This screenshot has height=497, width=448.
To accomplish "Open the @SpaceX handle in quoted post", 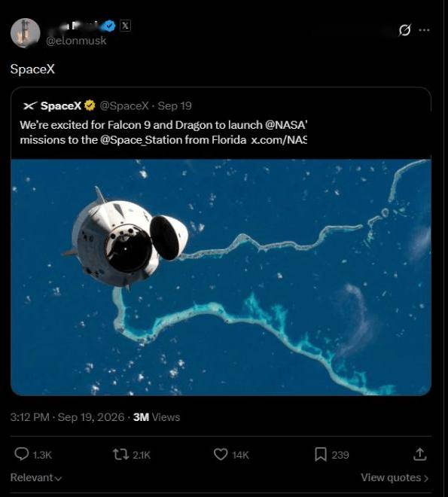I will click(x=124, y=105).
